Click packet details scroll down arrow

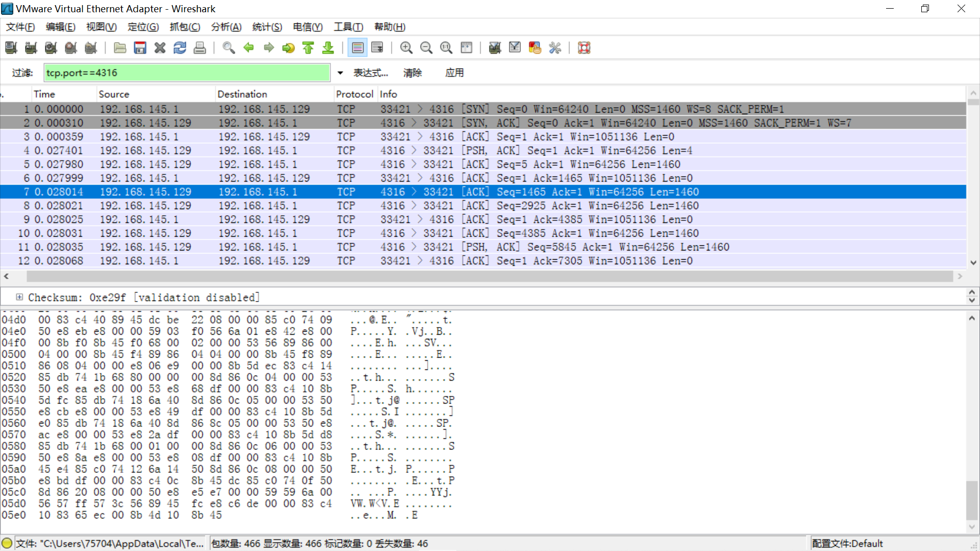pyautogui.click(x=972, y=300)
